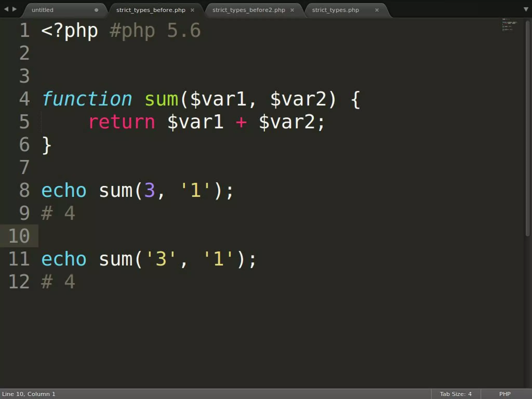
Task: Click the Line 10, Column 1 status text
Action: click(x=29, y=394)
